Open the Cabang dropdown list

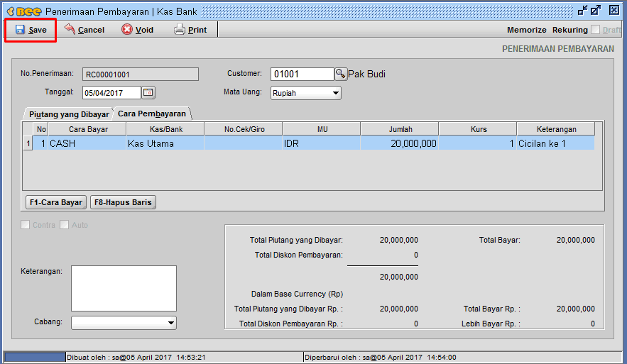tap(170, 323)
